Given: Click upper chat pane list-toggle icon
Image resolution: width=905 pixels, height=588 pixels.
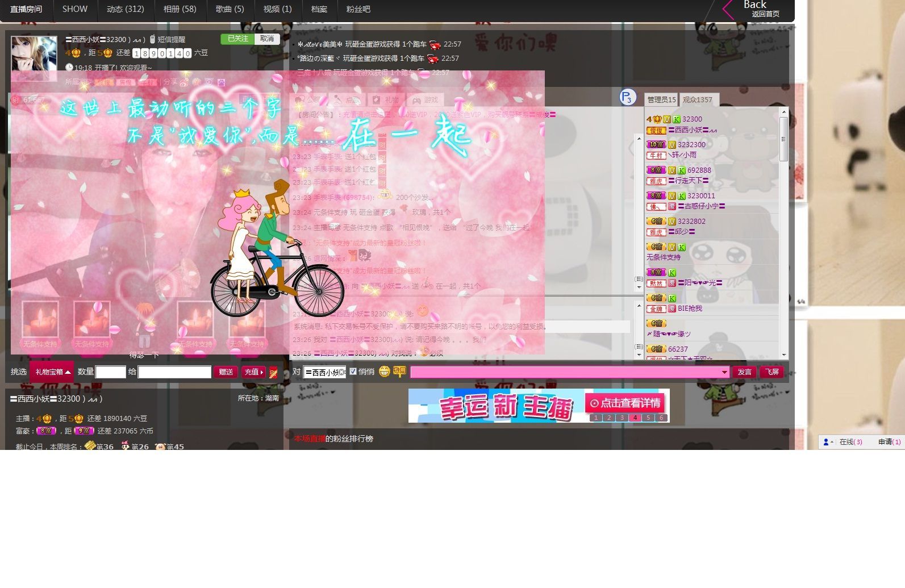Looking at the screenshot, I should click(639, 279).
